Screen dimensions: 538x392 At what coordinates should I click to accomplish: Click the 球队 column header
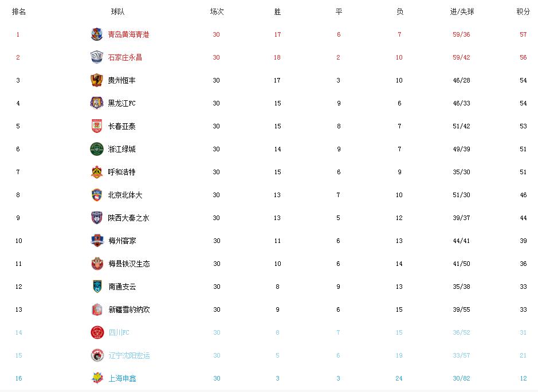point(118,11)
